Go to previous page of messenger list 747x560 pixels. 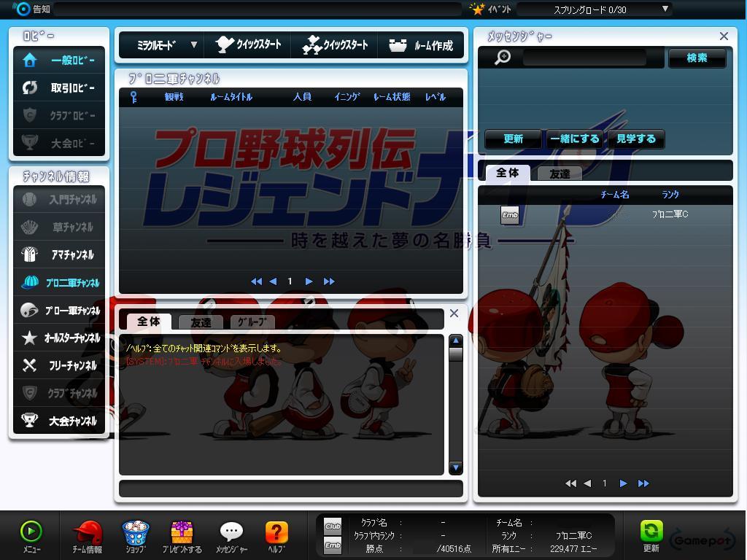(x=587, y=483)
